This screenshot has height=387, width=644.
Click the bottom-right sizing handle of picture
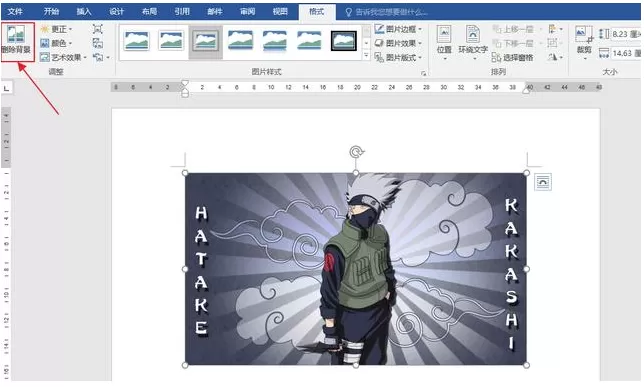[x=527, y=365]
